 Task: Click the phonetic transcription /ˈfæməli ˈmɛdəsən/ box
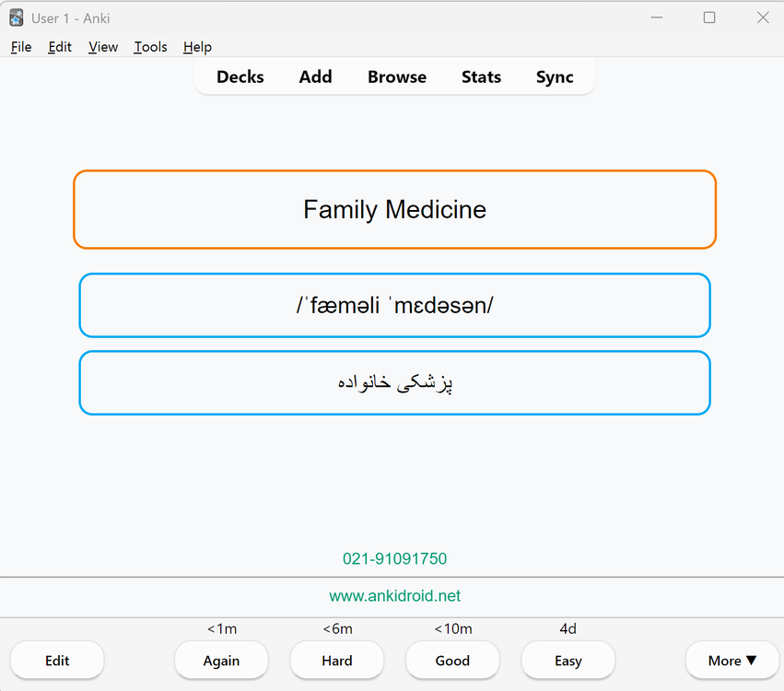[x=395, y=306]
